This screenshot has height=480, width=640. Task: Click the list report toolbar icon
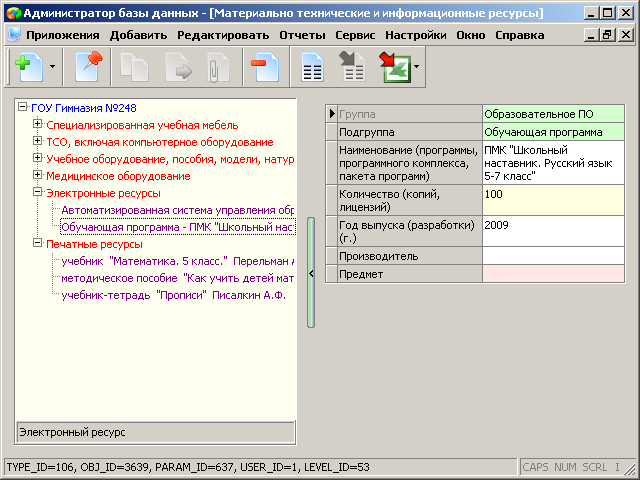coord(312,67)
